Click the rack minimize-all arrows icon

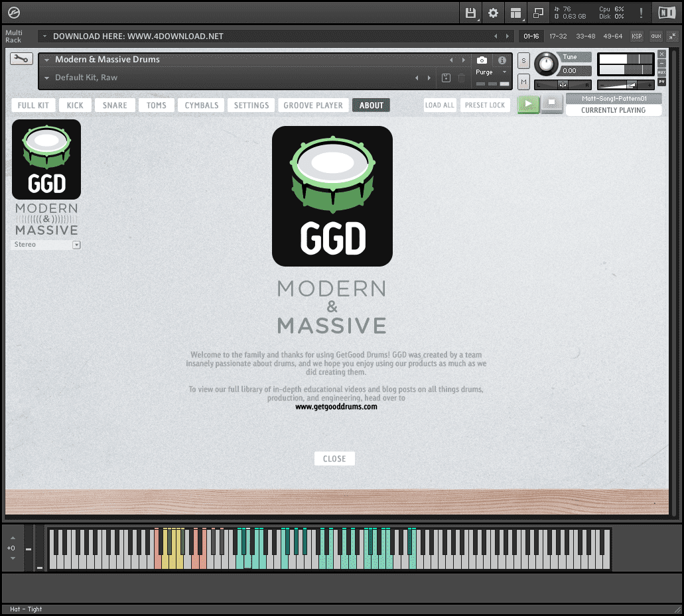pyautogui.click(x=673, y=36)
